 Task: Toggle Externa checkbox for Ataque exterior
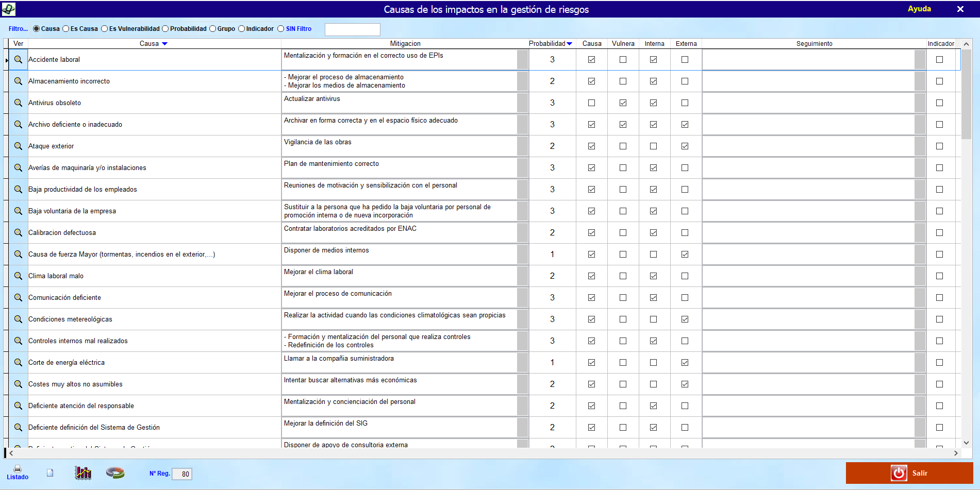[685, 146]
